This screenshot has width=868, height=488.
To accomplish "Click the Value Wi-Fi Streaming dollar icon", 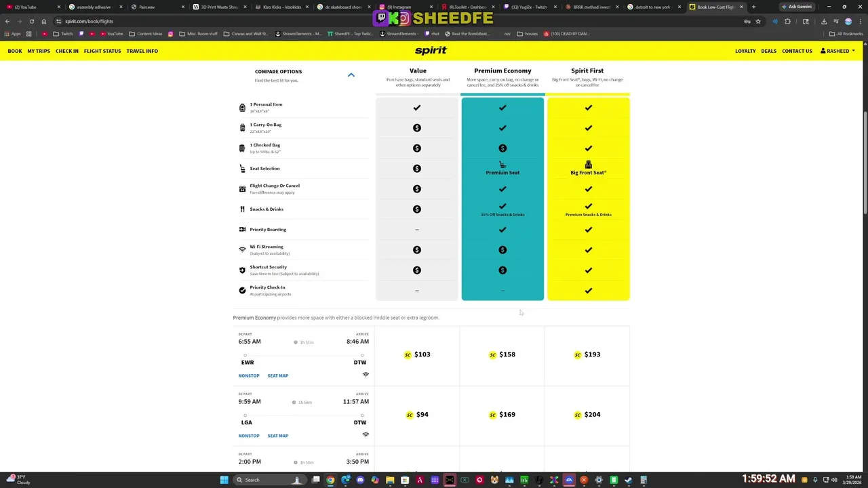I will [x=417, y=250].
